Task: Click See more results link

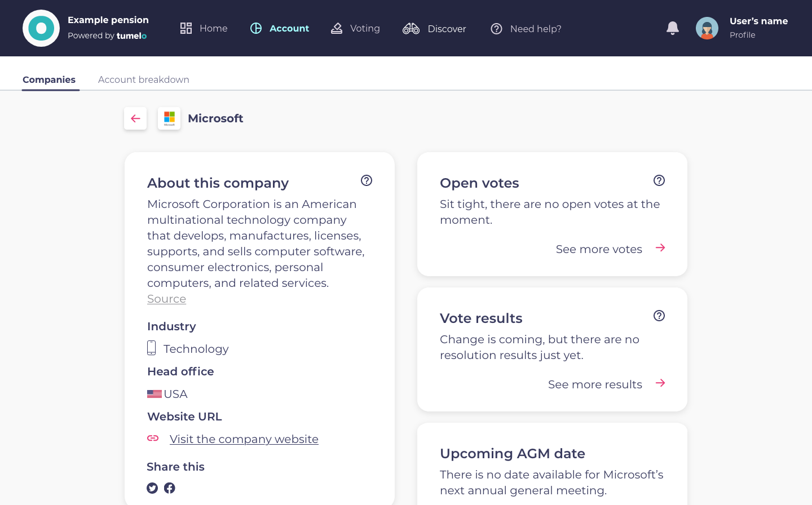Action: 595,384
